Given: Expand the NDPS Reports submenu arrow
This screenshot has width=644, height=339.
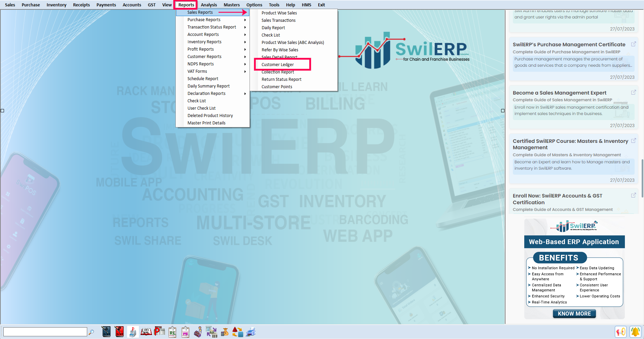Looking at the screenshot, I should 245,64.
